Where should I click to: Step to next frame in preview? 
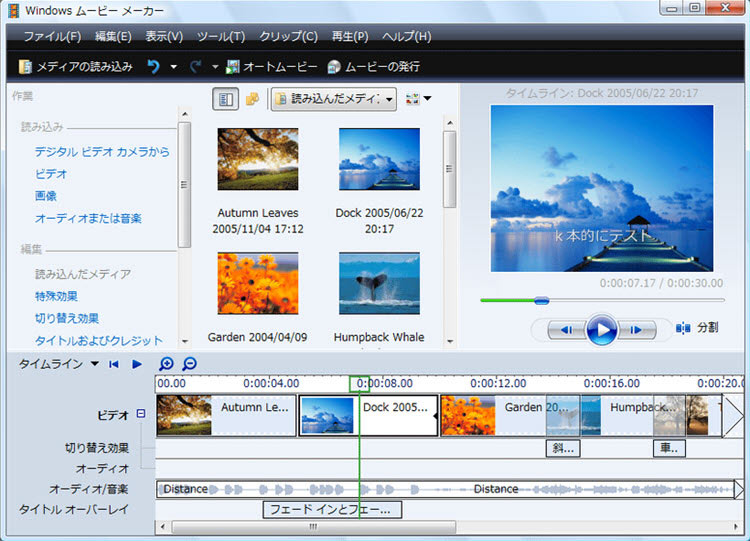636,330
